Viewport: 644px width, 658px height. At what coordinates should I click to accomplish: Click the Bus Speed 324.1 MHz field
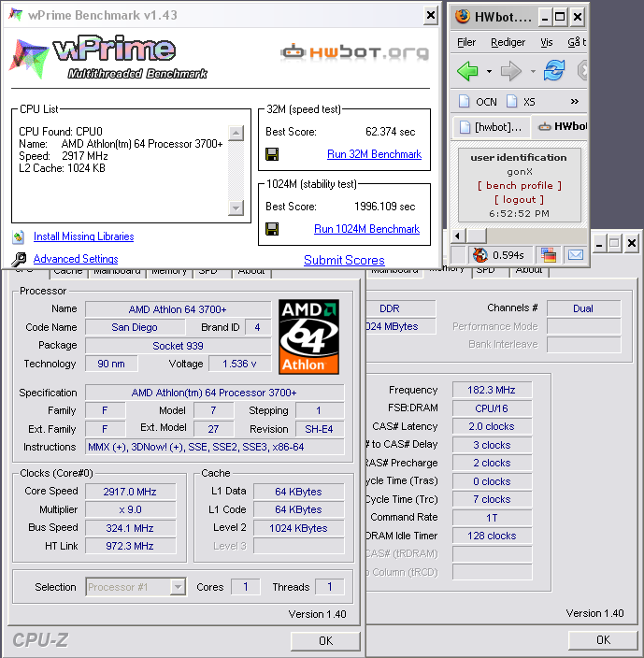pyautogui.click(x=130, y=528)
